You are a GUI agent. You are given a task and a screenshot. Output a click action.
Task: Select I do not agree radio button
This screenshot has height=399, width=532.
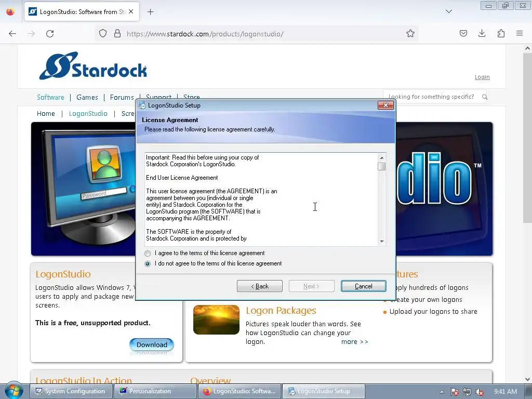point(147,263)
